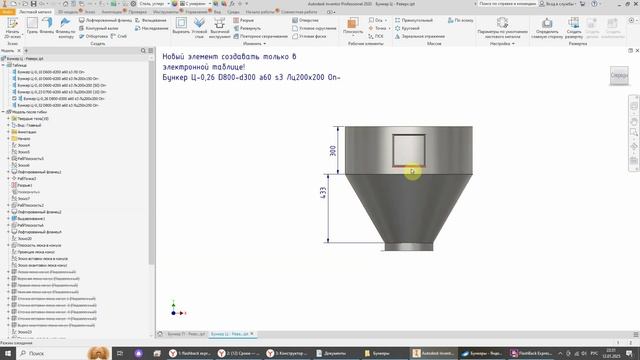Activate table row Бункер Ц-0,26 checkbox
Screen dimensions: 640x360
click(x=15, y=98)
